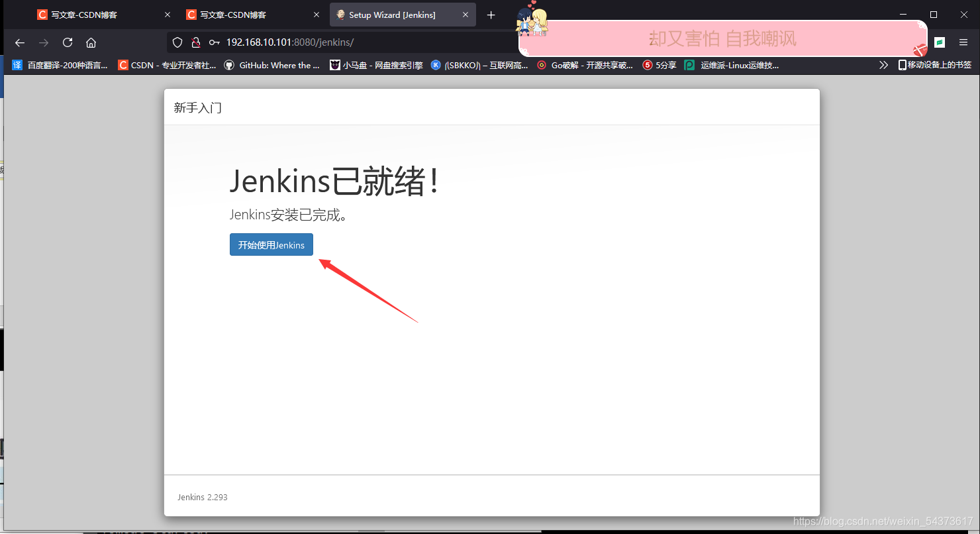Expand the bookmarks overflow chevron

point(883,65)
